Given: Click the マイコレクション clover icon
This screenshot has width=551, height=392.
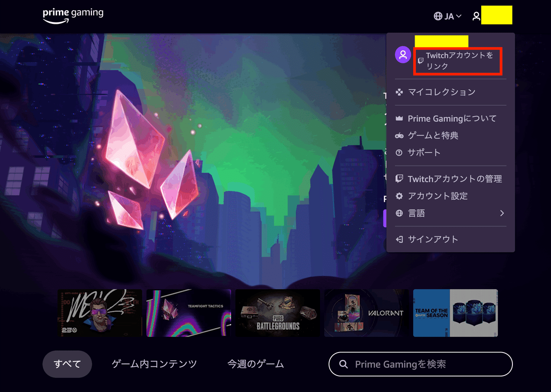Looking at the screenshot, I should [399, 92].
